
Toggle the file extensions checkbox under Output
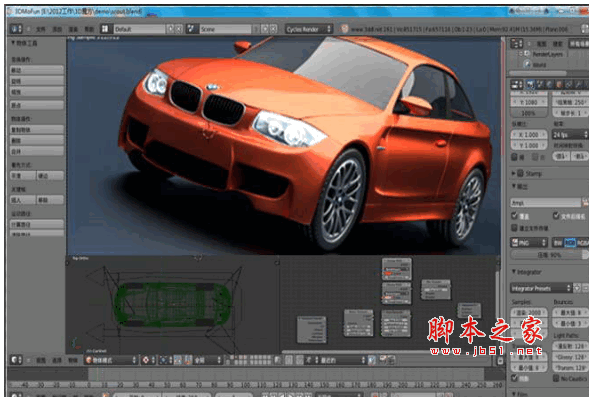tap(556, 216)
